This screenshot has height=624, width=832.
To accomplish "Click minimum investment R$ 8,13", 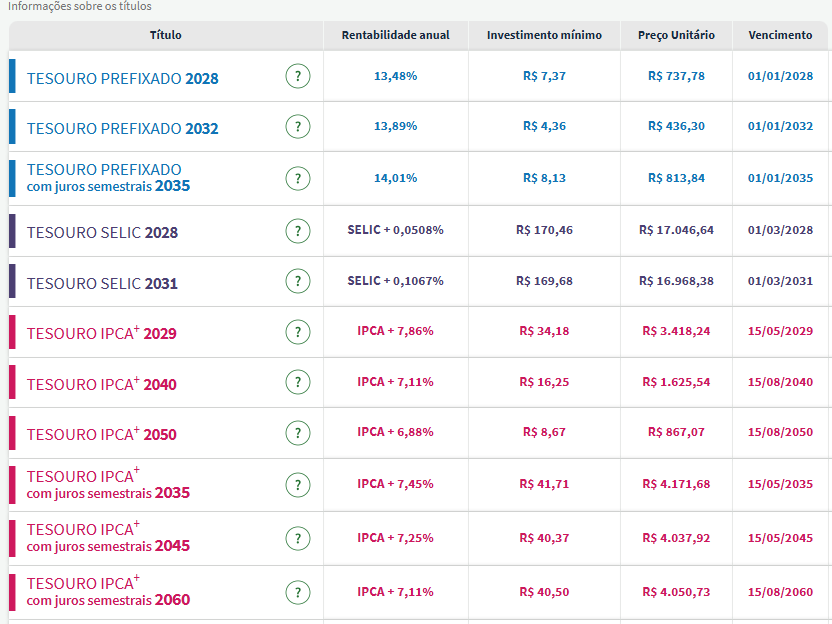I will coord(544,178).
